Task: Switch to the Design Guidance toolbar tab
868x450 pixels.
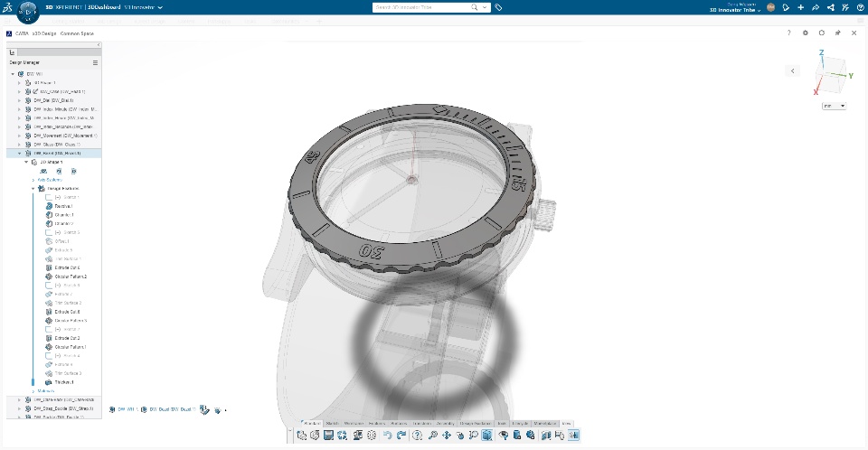Action: coord(476,424)
